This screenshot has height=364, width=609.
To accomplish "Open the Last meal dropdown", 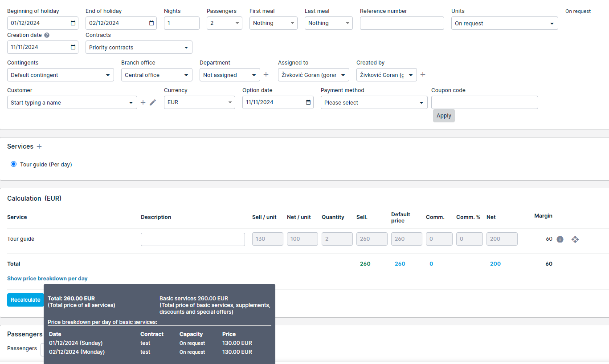I will (329, 23).
